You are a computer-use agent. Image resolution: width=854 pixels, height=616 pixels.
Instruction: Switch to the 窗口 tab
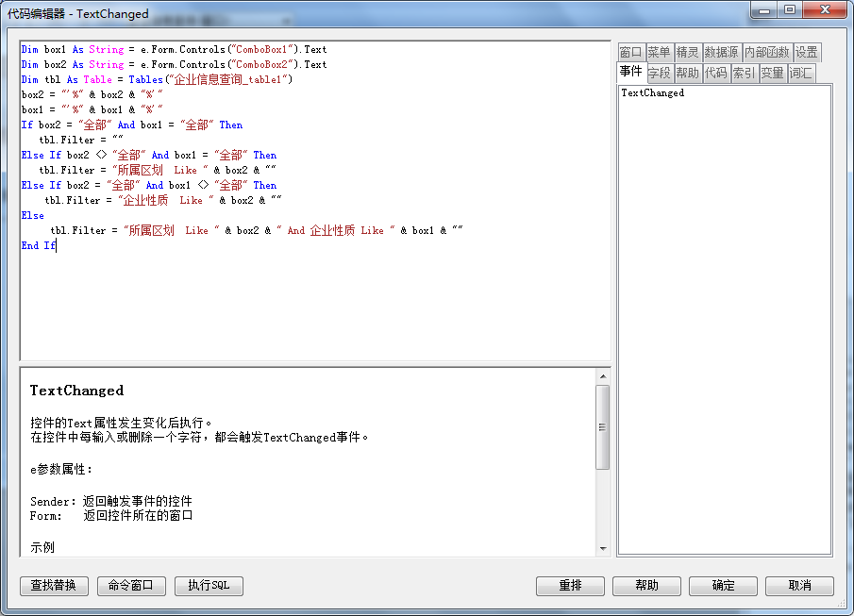631,52
